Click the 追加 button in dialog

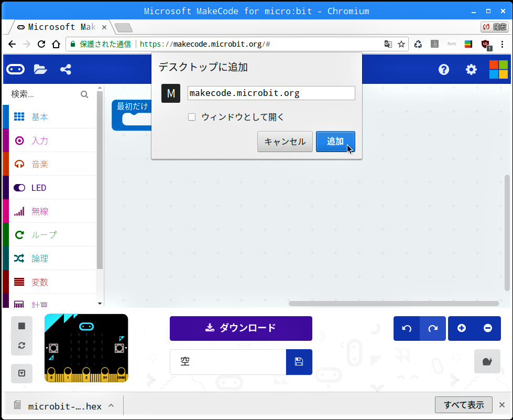point(335,142)
